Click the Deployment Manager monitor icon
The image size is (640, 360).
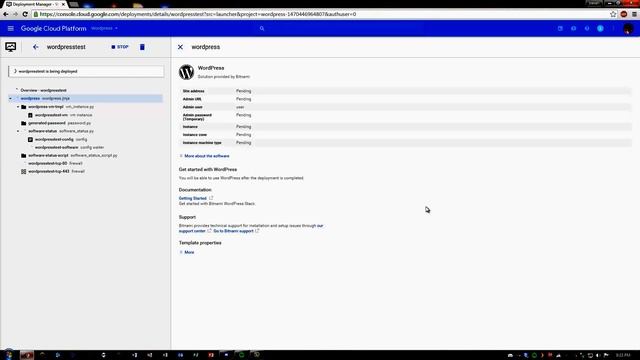pyautogui.click(x=11, y=47)
